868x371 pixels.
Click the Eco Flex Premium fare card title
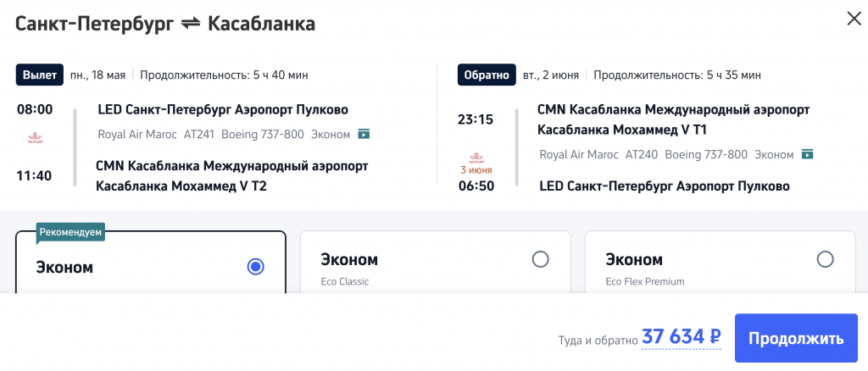(x=635, y=259)
